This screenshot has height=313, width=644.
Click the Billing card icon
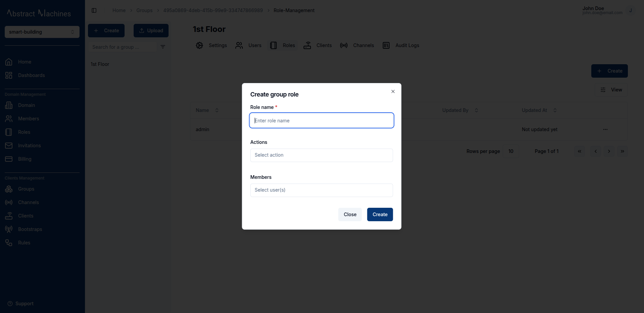pyautogui.click(x=9, y=159)
